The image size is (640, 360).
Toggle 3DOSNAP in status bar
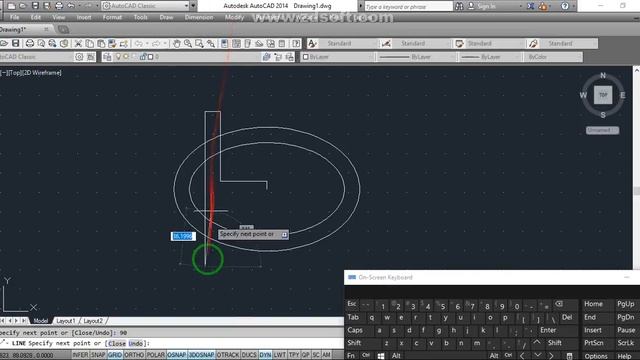201,355
